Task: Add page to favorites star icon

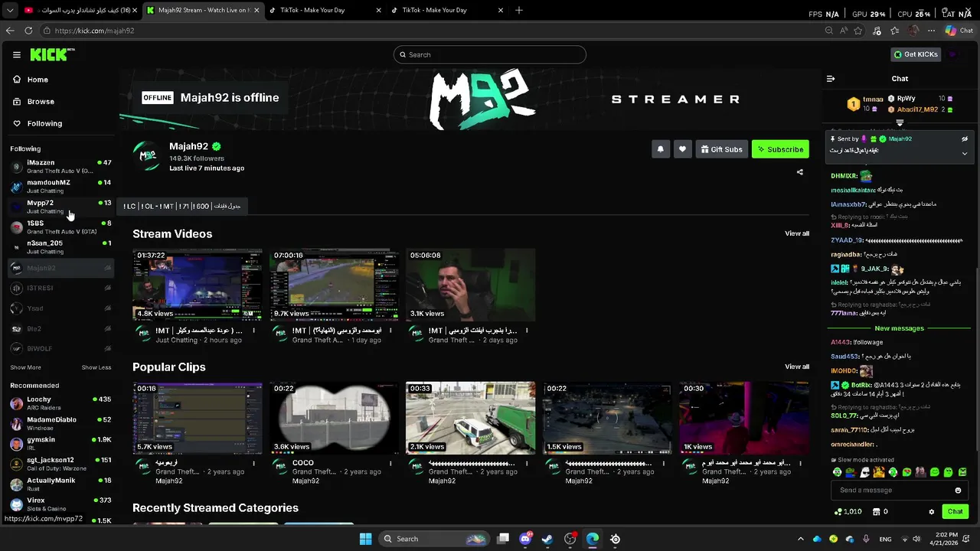Action: tap(858, 31)
